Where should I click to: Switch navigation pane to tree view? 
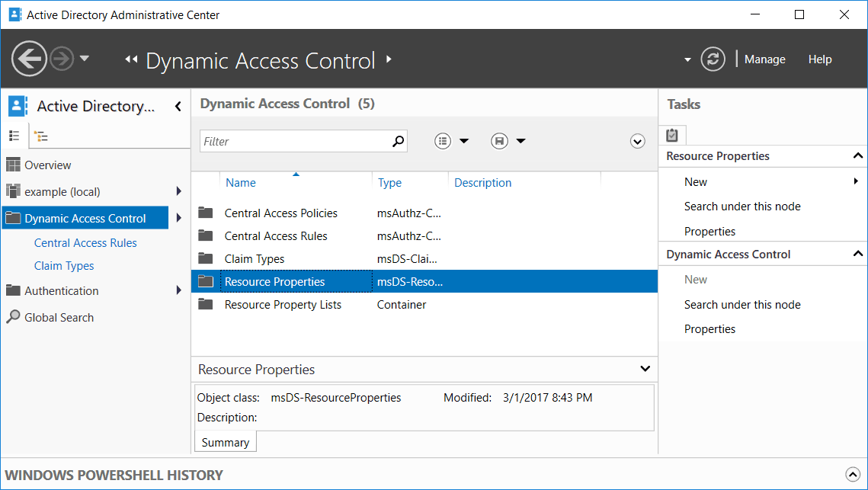click(x=41, y=136)
